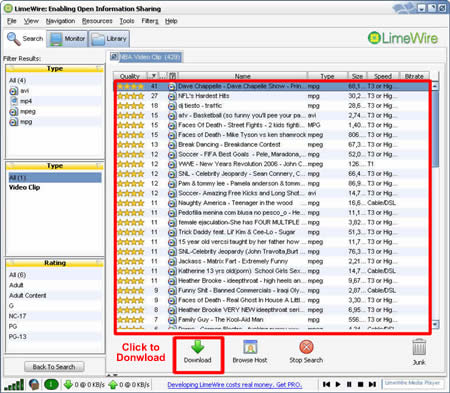Click the green upload speed arrow in status bar
The image size is (450, 393).
tap(113, 385)
